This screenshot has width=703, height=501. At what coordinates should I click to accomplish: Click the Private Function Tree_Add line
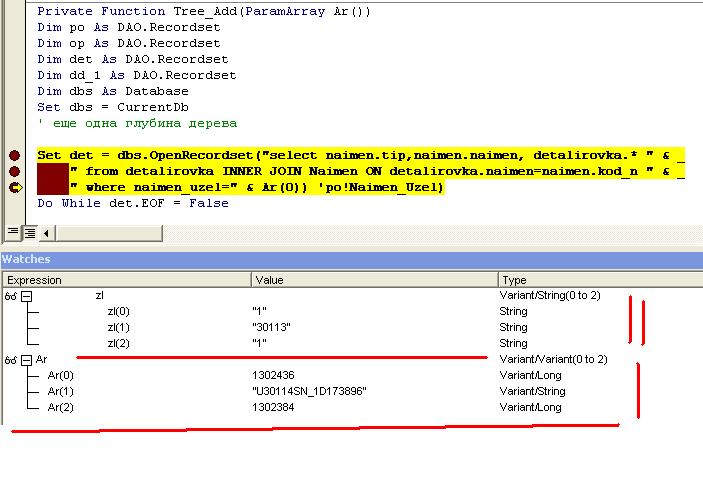click(204, 11)
